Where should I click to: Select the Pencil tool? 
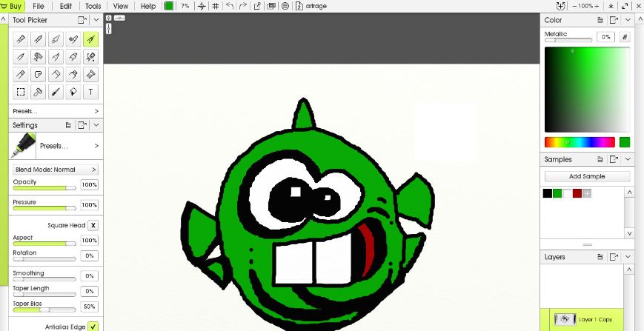click(x=21, y=57)
